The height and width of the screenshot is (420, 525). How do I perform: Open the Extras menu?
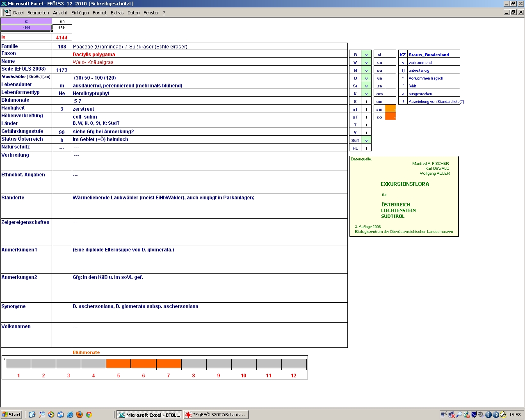117,13
